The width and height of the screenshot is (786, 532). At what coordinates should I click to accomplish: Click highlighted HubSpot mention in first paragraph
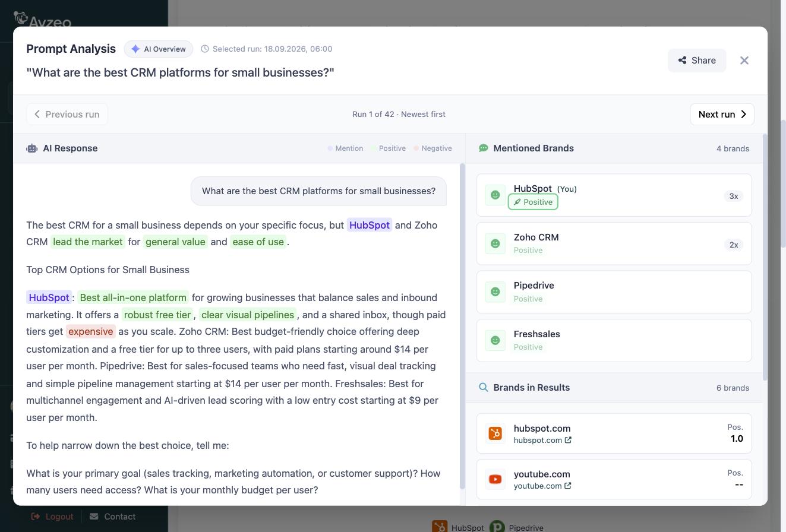tap(370, 225)
